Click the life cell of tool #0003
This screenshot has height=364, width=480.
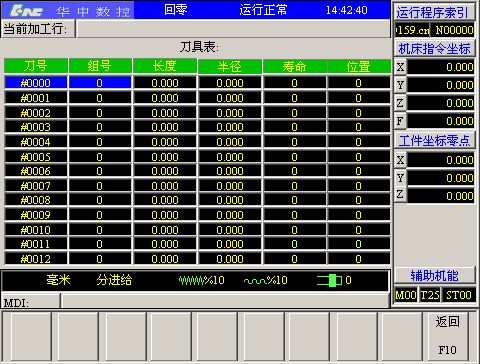point(294,127)
